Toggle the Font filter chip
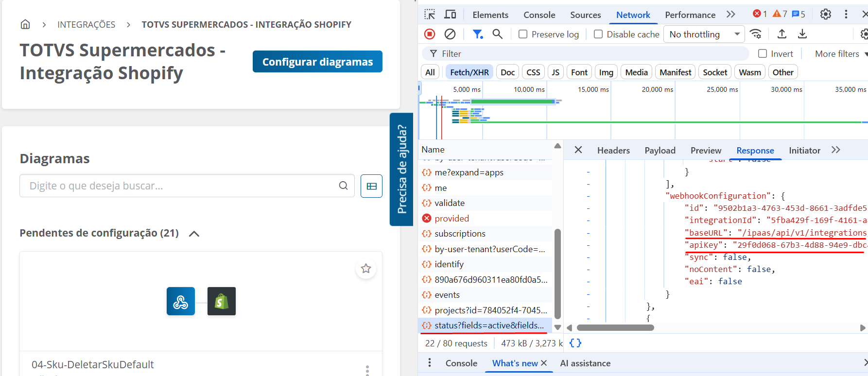Viewport: 868px width, 376px height. [x=579, y=72]
